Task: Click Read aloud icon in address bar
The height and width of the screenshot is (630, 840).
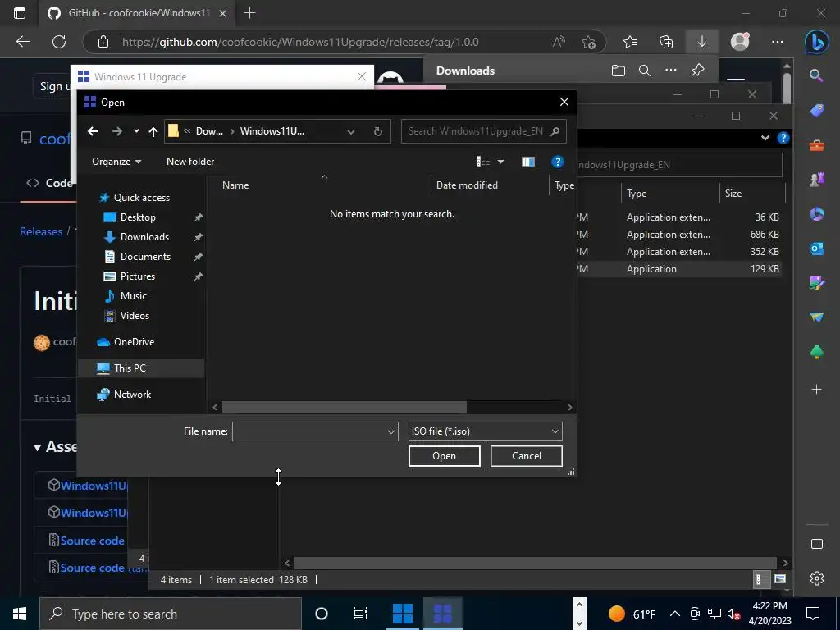Action: coord(559,42)
